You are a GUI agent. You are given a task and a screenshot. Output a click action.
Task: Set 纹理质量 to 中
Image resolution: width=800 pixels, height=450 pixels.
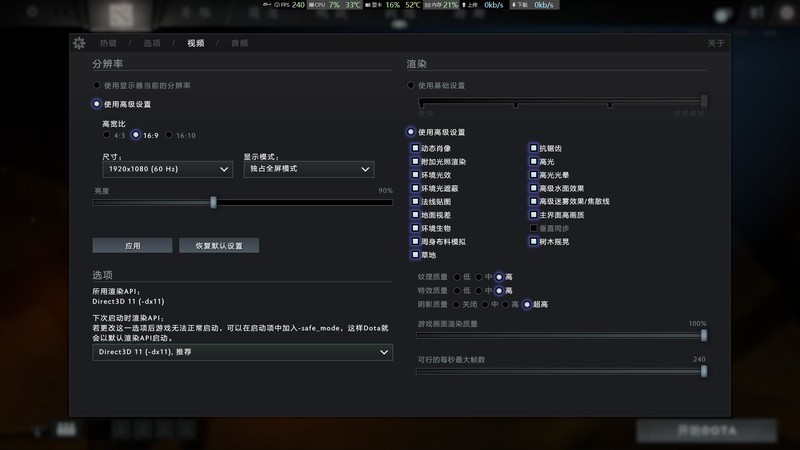point(479,277)
